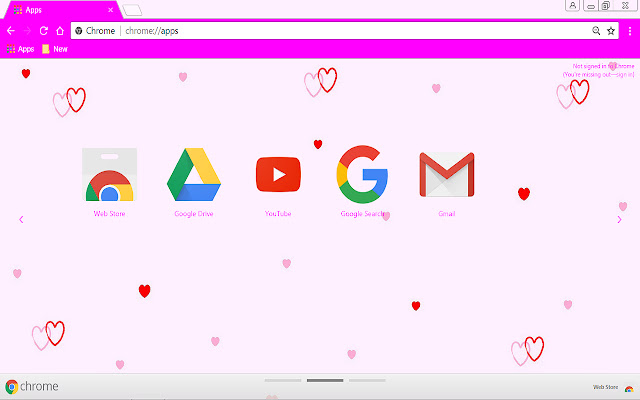Open the Chrome three-dot menu
This screenshot has height=400, width=640.
click(x=630, y=31)
